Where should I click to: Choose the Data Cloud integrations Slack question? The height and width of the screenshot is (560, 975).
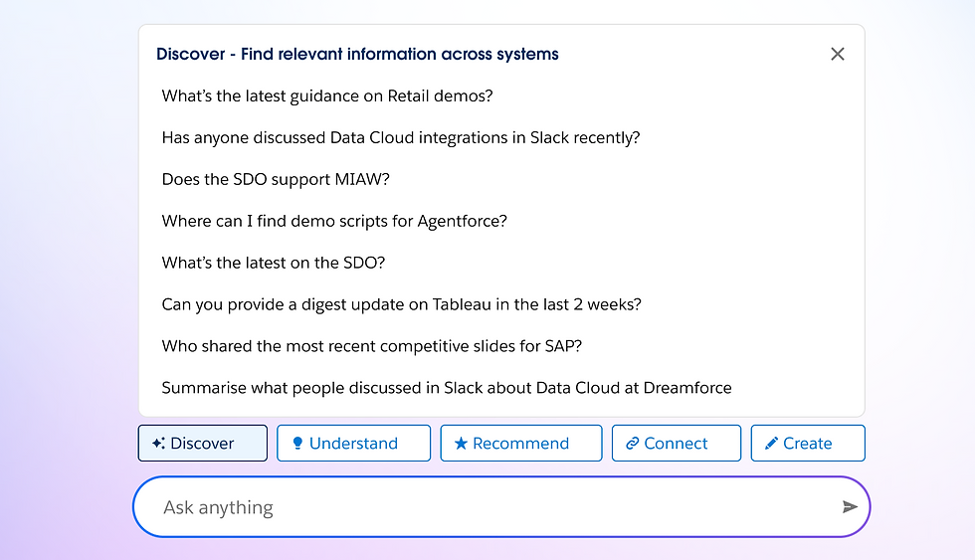click(x=401, y=138)
